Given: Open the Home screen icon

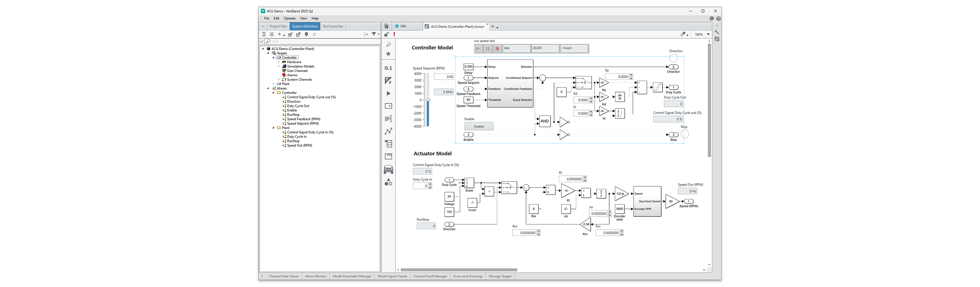Looking at the screenshot, I should [x=386, y=26].
